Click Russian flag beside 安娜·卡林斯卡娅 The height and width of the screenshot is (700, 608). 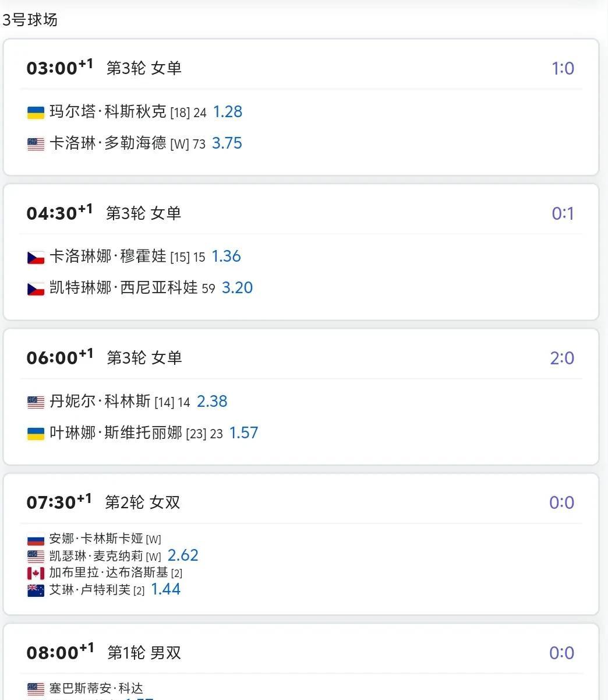[x=36, y=540]
